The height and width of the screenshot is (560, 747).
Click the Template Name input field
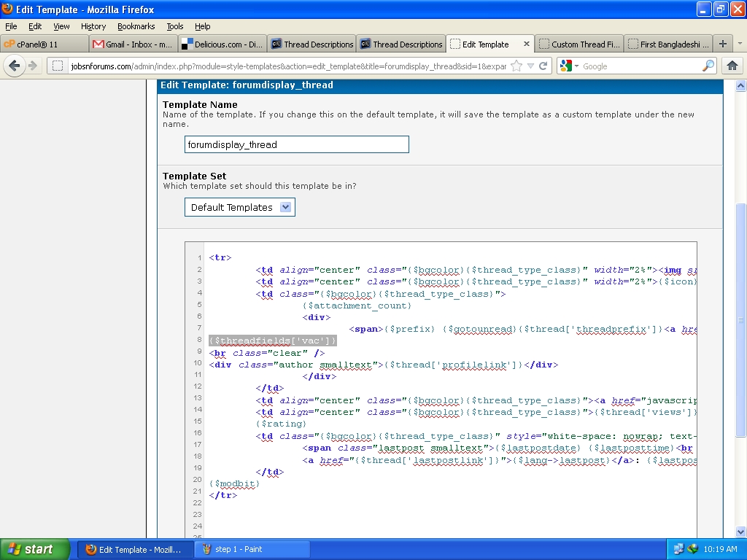pyautogui.click(x=296, y=144)
